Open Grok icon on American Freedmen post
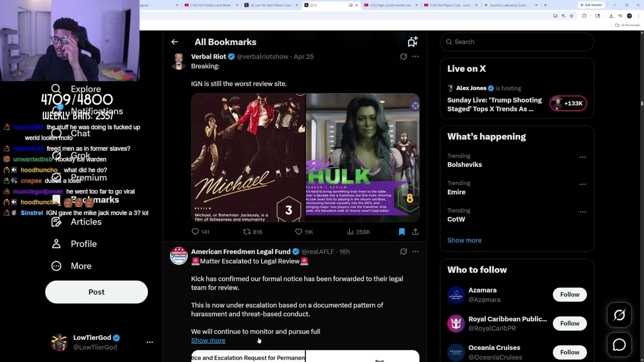644x362 pixels. (x=404, y=252)
